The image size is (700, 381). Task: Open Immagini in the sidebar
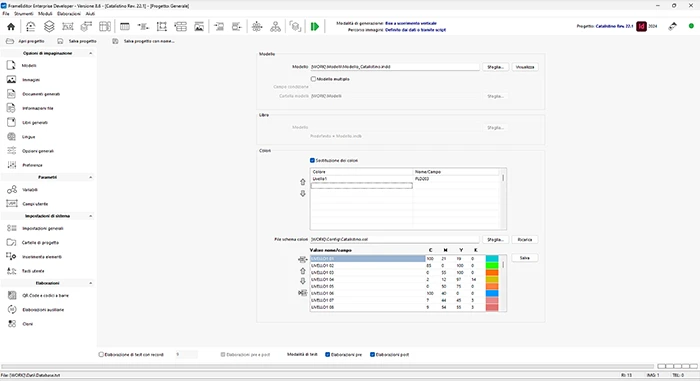pyautogui.click(x=31, y=80)
